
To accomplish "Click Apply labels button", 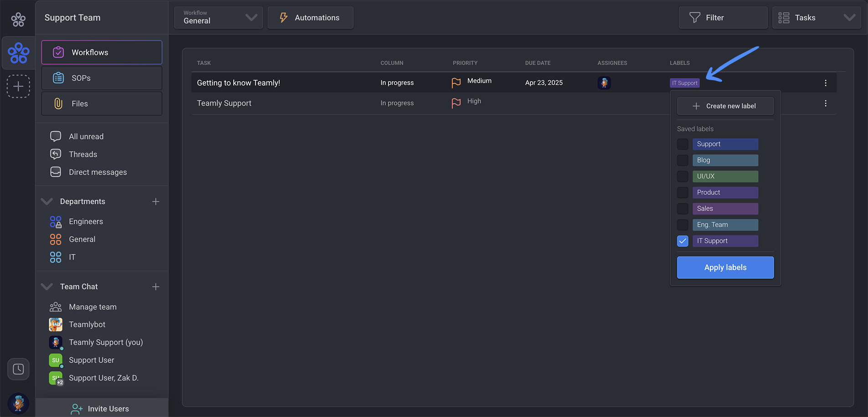I will coord(725,268).
